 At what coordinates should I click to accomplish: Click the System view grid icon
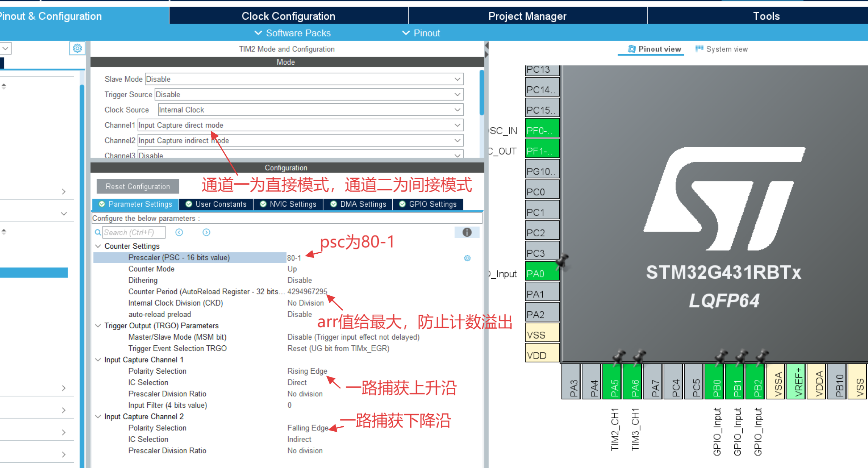(699, 49)
